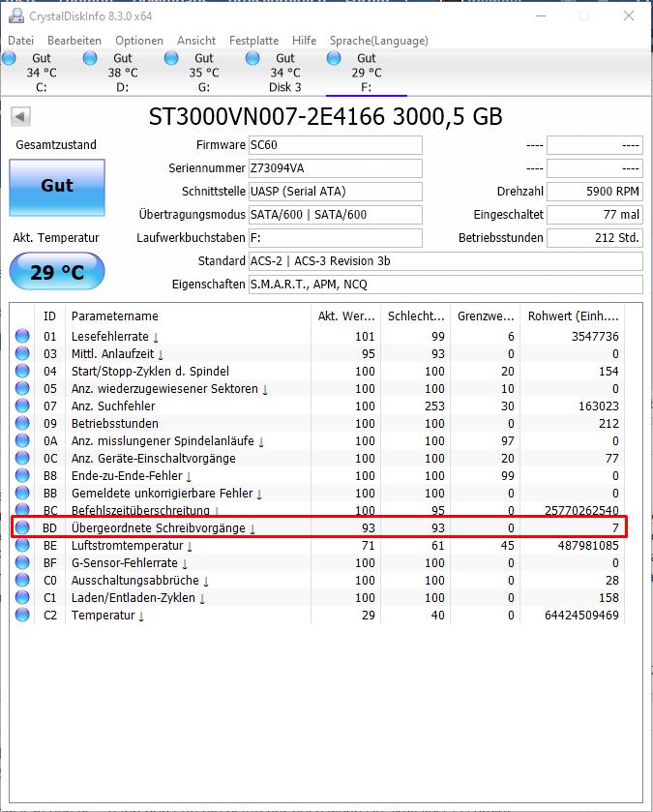
Task: Switch to drive G: disk tab
Action: click(204, 73)
